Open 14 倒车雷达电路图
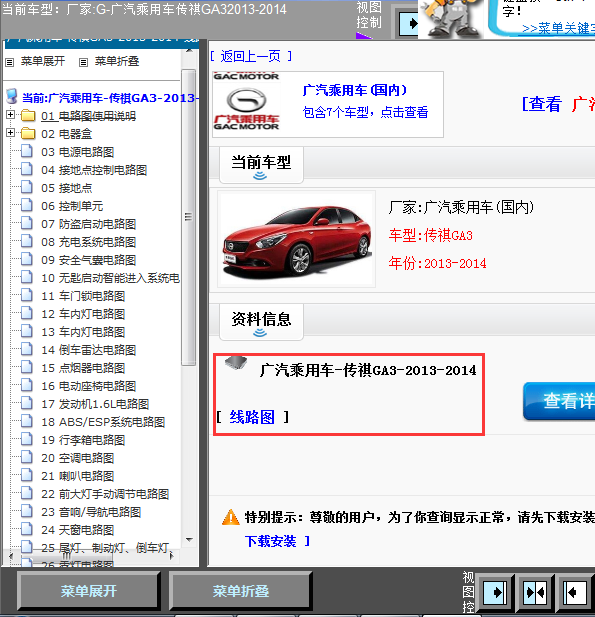The image size is (595, 617). [89, 350]
